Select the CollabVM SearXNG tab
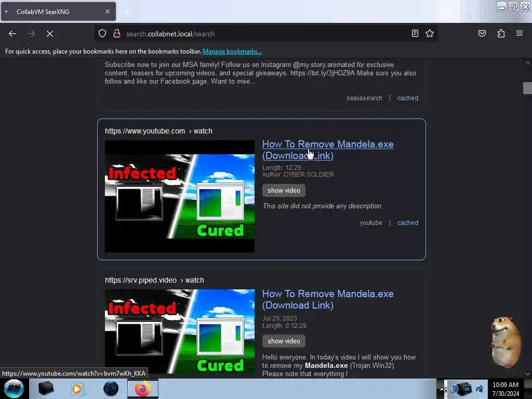532x399 pixels. 58,11
